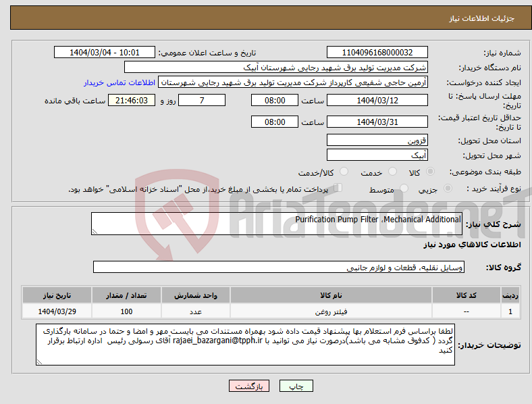
Task: Click the گروه کالا label
Action: coord(504,268)
